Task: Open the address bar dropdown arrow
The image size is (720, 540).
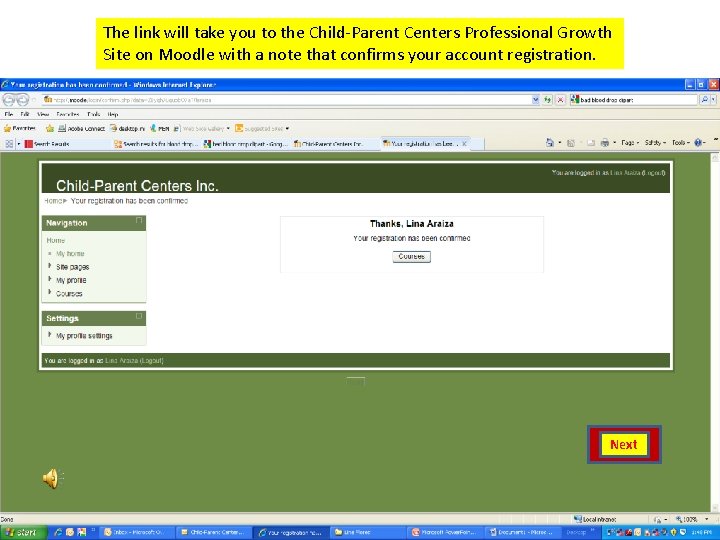Action: (535, 100)
